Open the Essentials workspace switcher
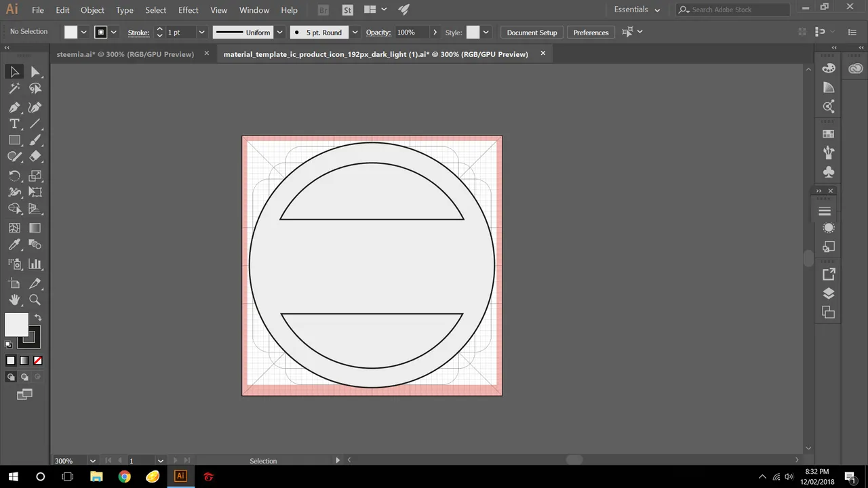 click(x=637, y=9)
